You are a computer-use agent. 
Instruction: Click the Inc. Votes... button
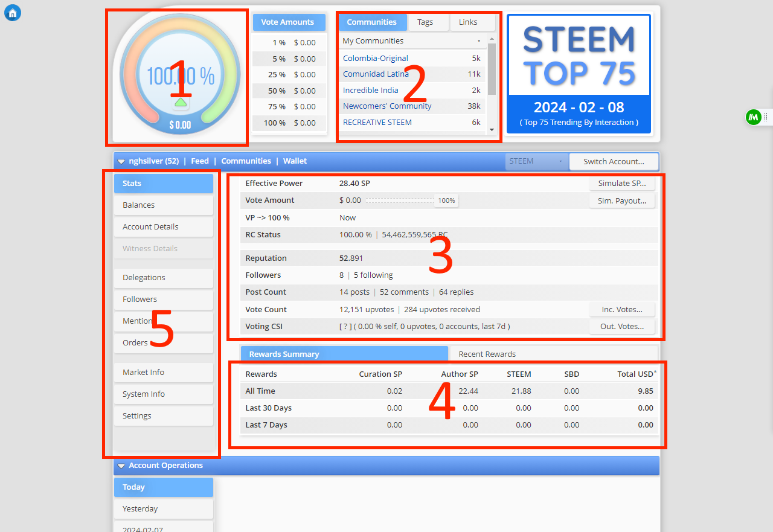point(622,310)
